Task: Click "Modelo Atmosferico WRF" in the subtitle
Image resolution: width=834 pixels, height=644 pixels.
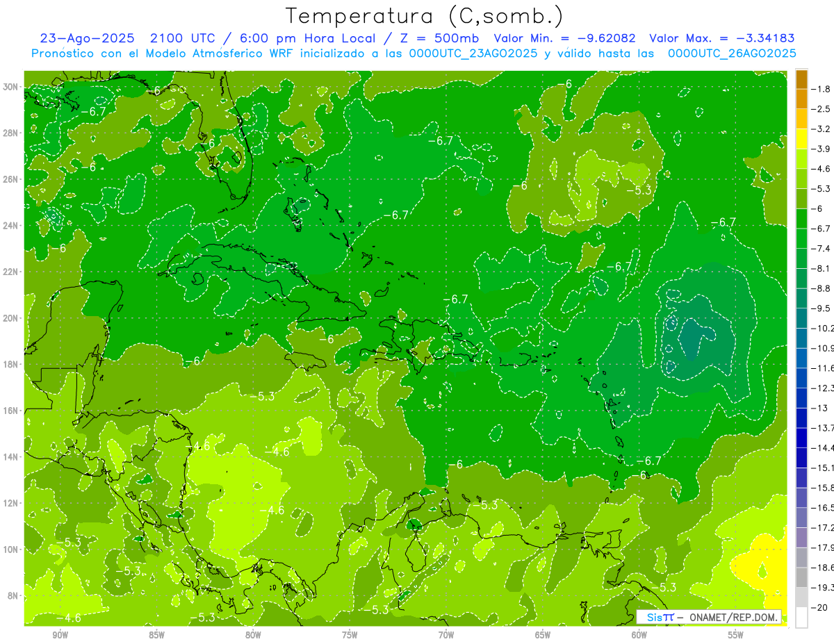Action: [x=219, y=53]
